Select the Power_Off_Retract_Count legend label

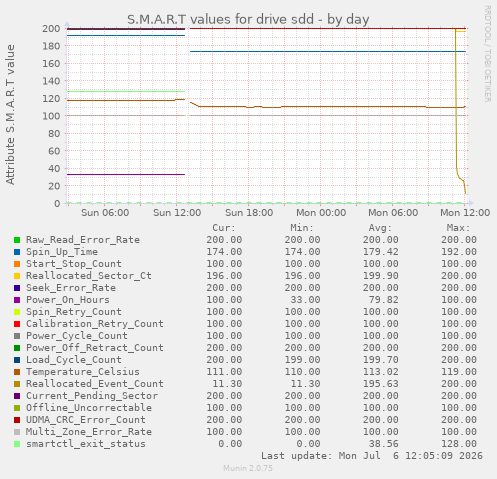tap(95, 348)
